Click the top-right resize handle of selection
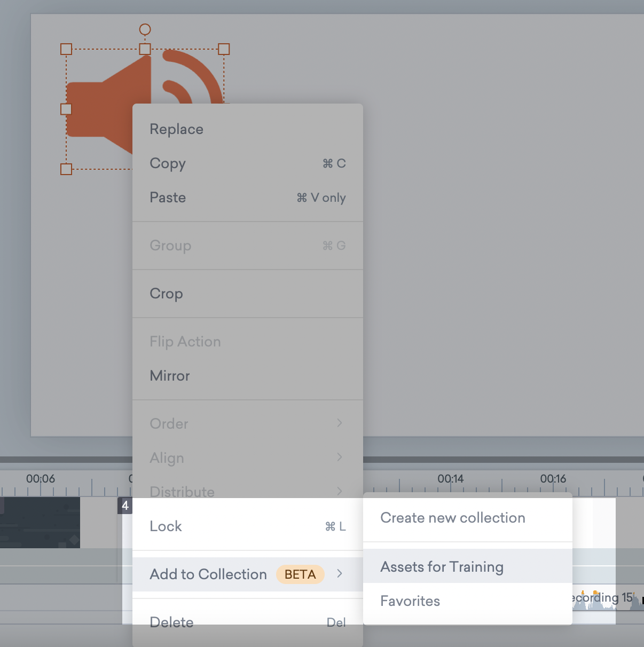 [224, 49]
